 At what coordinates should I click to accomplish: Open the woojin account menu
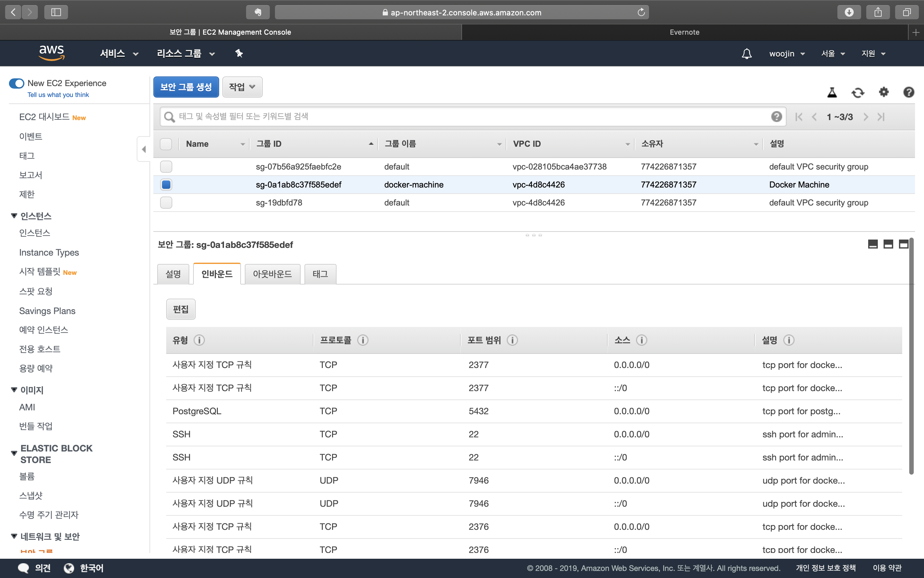coord(787,54)
